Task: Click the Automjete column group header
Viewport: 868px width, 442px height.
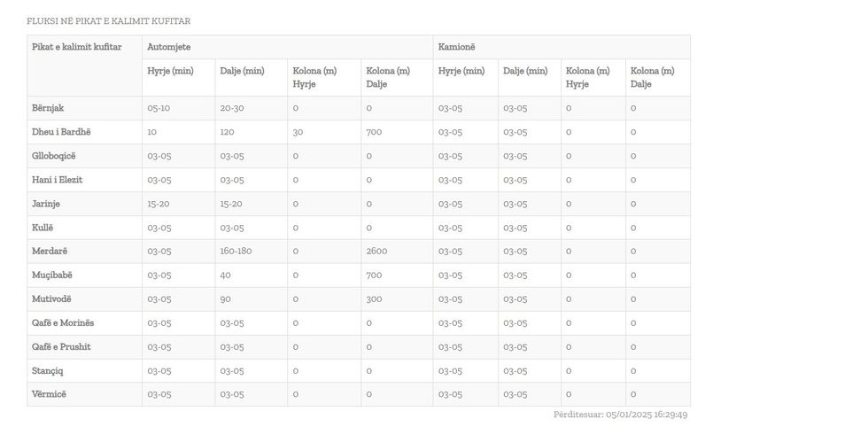Action: (169, 47)
